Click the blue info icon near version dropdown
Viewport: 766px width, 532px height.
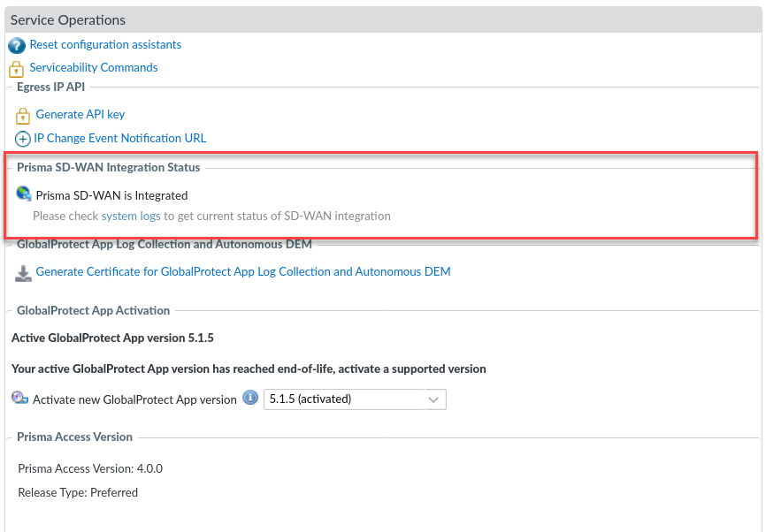[x=250, y=399]
